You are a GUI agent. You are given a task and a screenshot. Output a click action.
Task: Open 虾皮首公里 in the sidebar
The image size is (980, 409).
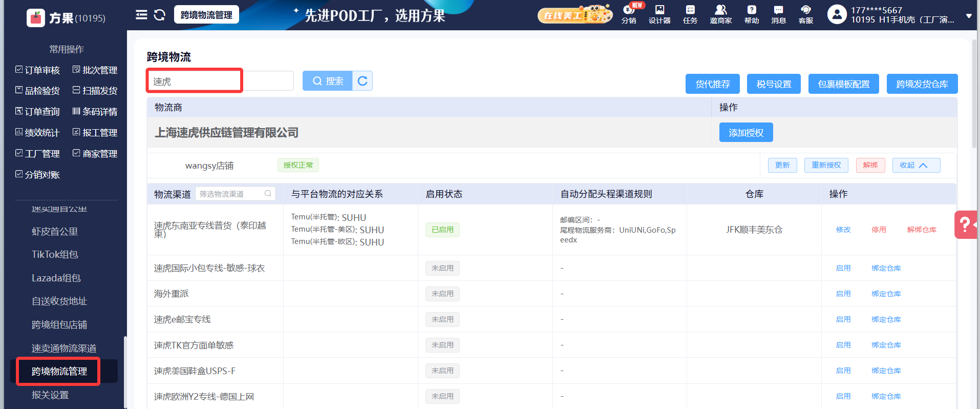(x=55, y=232)
